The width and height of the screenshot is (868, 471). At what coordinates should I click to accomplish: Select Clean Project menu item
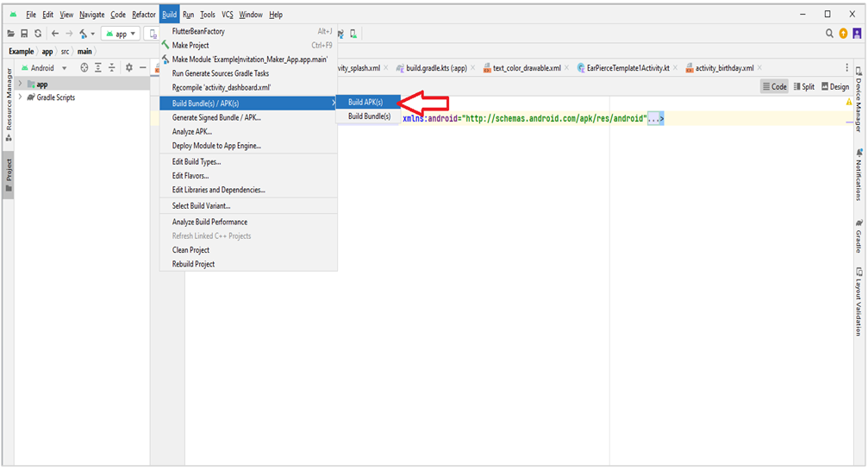click(x=248, y=250)
